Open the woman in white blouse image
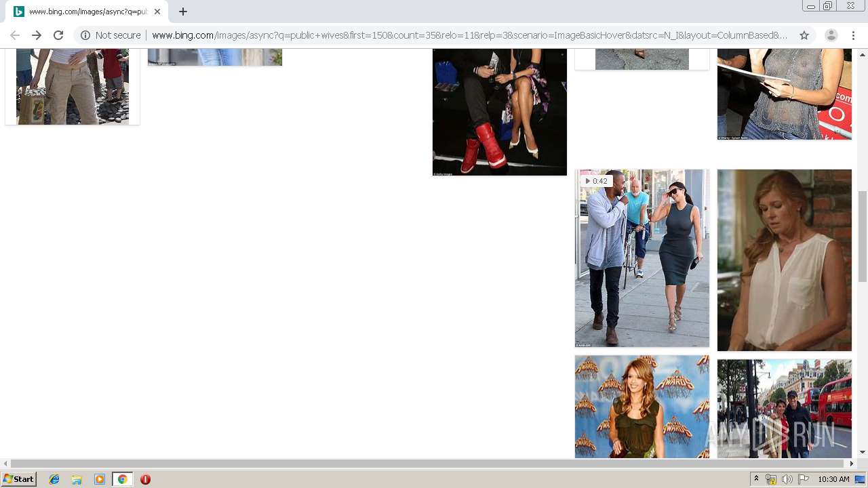Image resolution: width=868 pixels, height=488 pixels. [785, 260]
